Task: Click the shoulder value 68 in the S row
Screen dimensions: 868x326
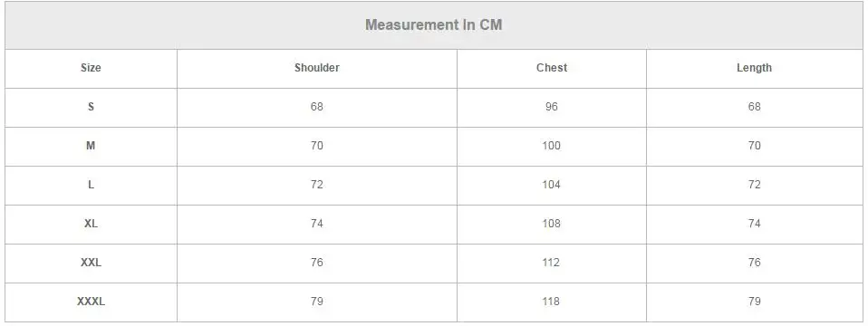Action: click(316, 107)
